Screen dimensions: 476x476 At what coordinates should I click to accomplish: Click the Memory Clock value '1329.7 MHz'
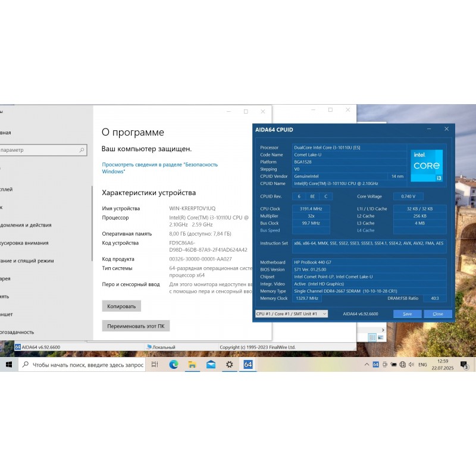(307, 299)
